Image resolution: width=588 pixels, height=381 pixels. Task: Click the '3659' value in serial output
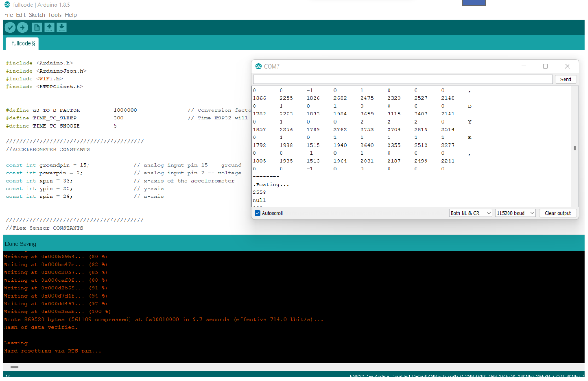[366, 114]
